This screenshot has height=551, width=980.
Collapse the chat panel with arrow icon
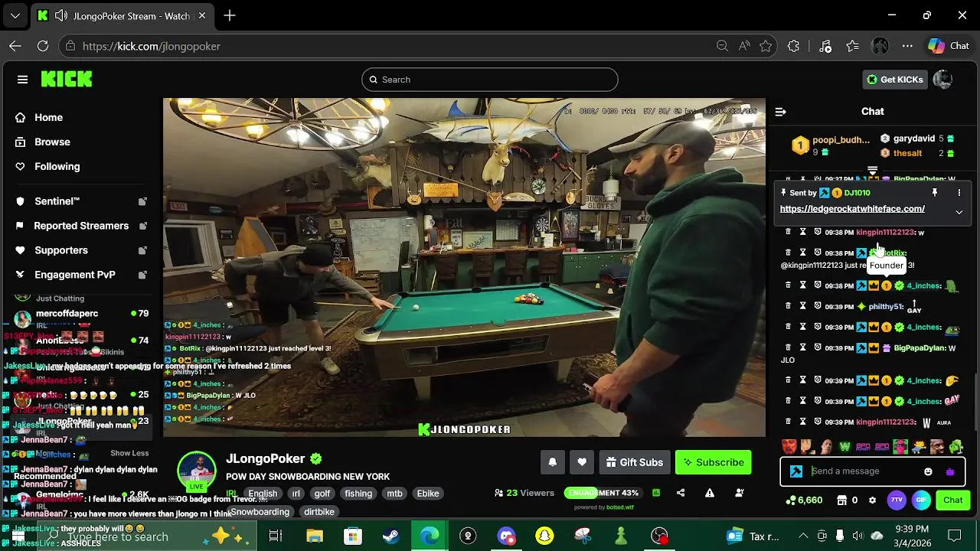pos(781,112)
